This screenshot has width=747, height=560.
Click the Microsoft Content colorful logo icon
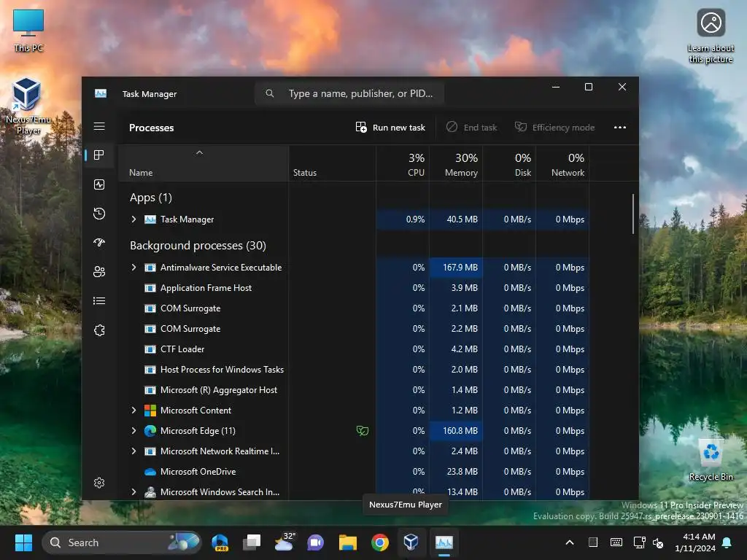click(150, 410)
